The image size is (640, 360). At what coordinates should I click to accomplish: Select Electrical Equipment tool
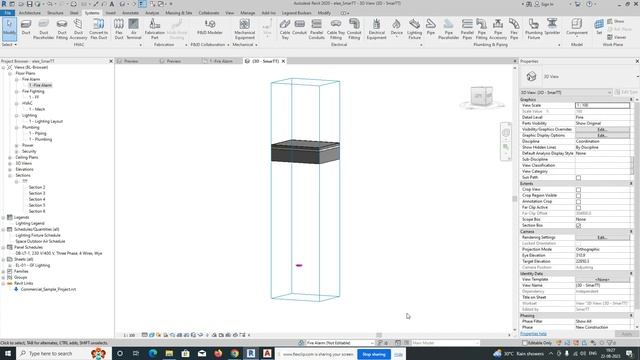point(376,29)
